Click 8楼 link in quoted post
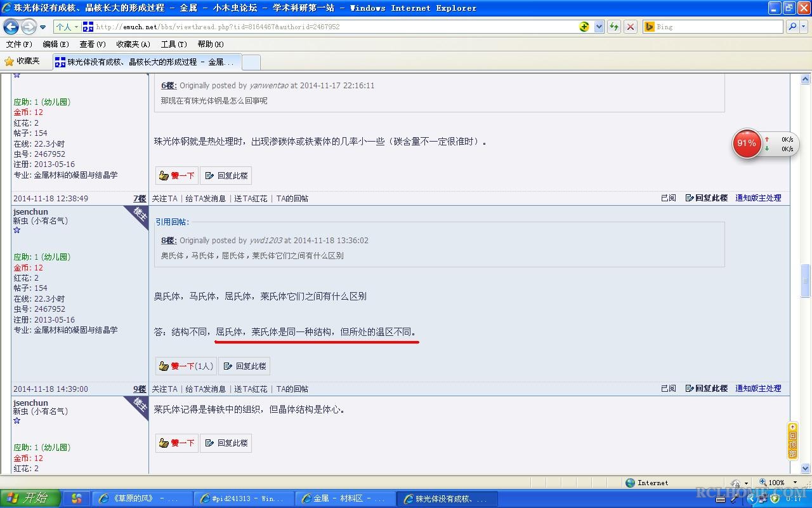The width and height of the screenshot is (812, 508). (168, 241)
